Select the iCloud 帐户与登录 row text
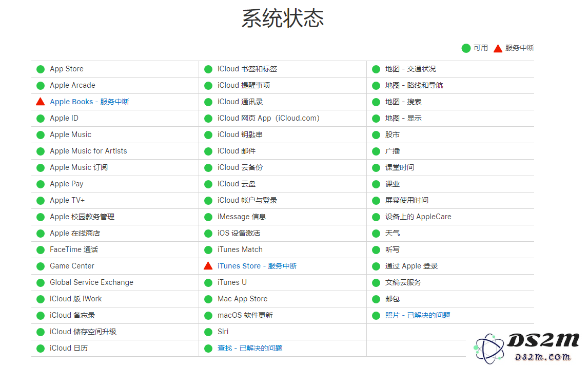 point(247,200)
